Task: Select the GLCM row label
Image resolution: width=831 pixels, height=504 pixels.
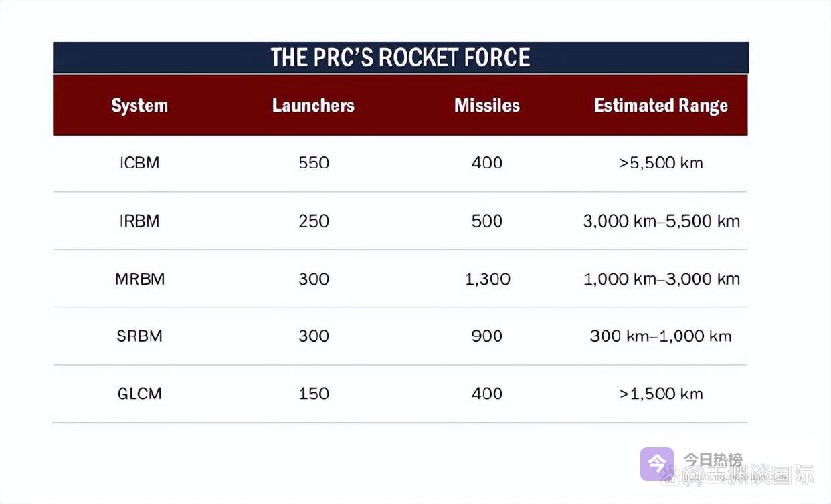Action: click(139, 393)
